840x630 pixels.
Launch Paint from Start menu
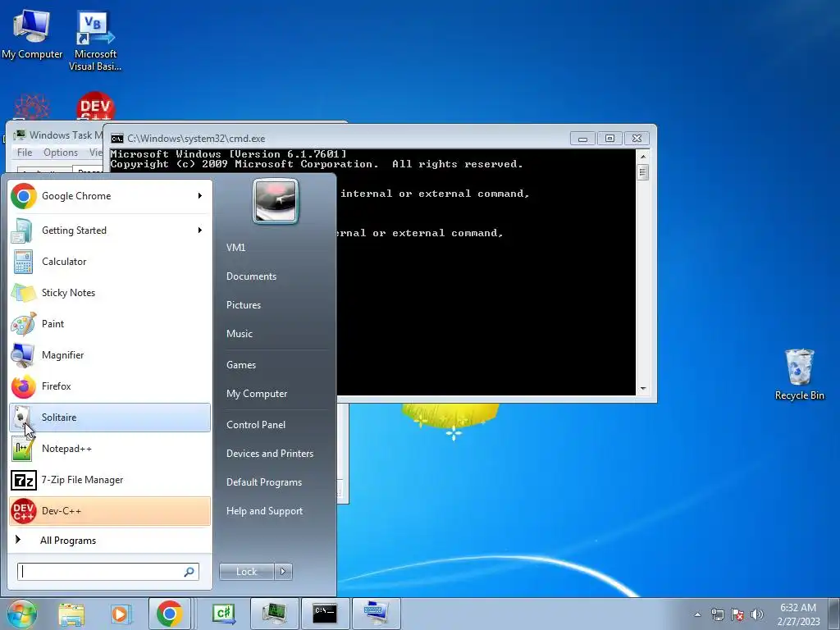pos(110,323)
